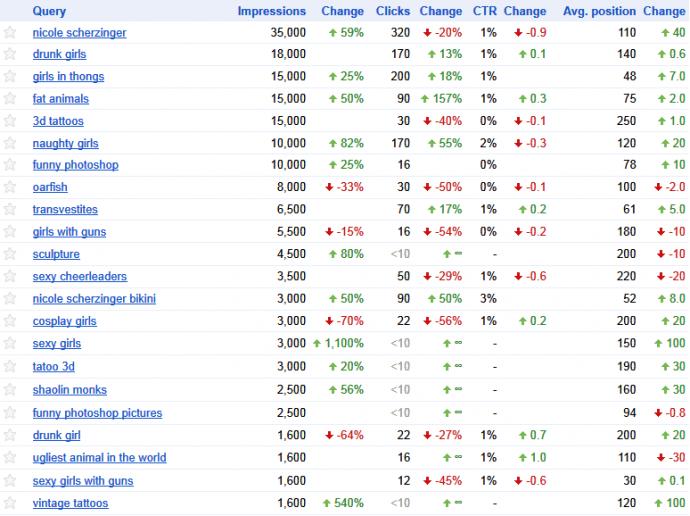Star the vintage tattoos query

[10, 503]
